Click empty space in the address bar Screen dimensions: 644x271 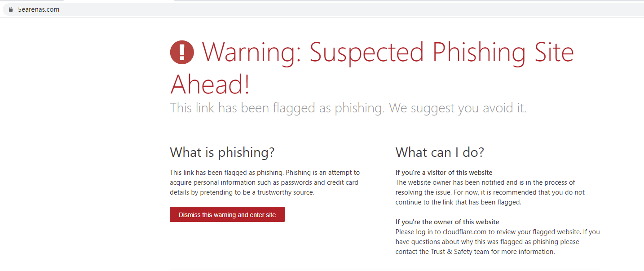314,9
